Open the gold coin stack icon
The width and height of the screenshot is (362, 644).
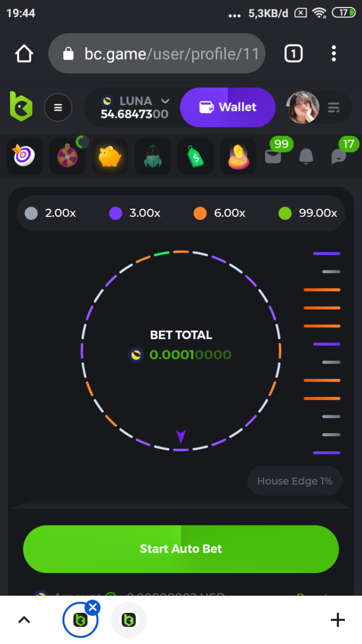[239, 156]
